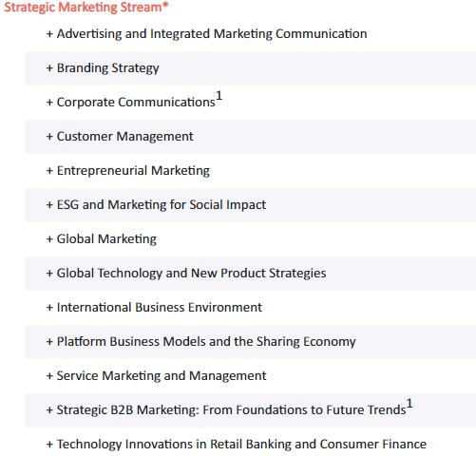Expand the Entrepreneurial Marketing item
Screen dimensions: 476x456
250,171
